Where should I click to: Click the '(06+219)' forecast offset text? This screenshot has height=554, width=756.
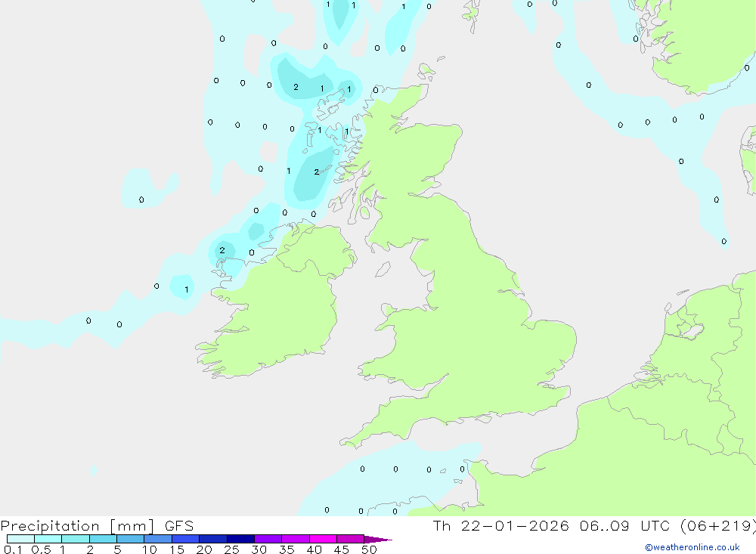click(720, 526)
